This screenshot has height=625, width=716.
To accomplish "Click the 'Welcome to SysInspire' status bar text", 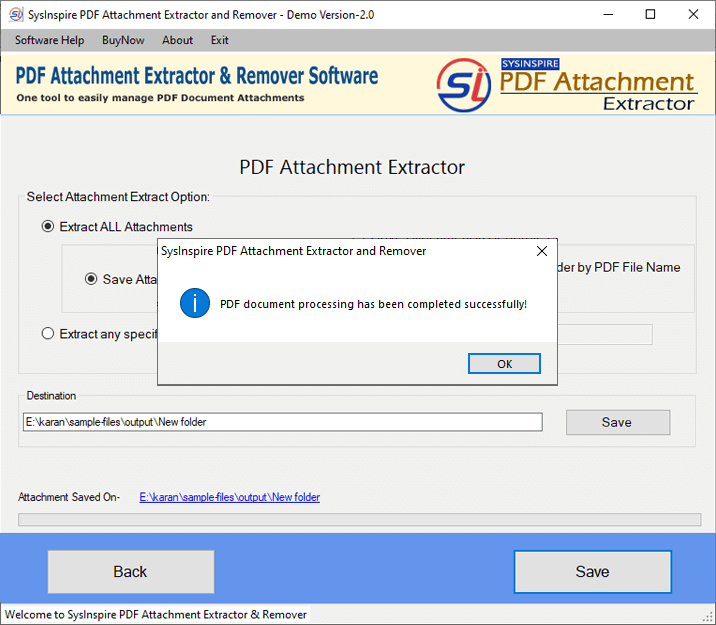I will coord(156,614).
